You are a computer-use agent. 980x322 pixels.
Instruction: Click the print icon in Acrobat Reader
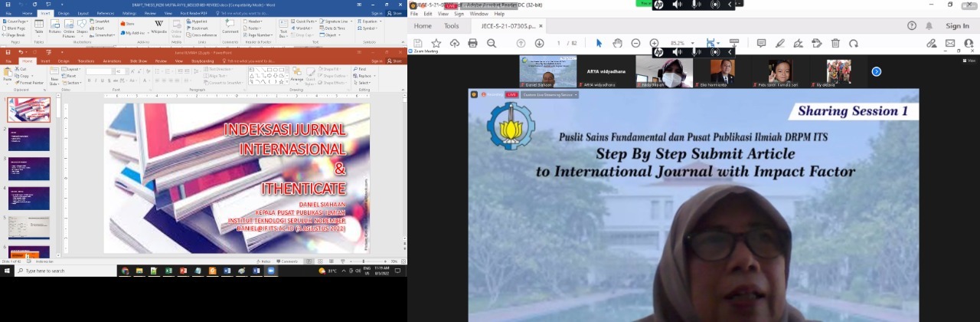click(x=473, y=44)
